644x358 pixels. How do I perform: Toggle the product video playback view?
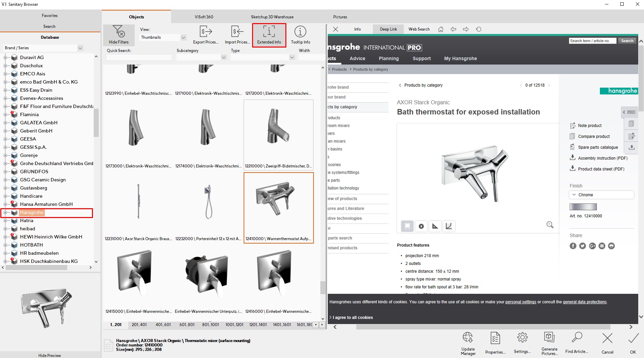[421, 226]
